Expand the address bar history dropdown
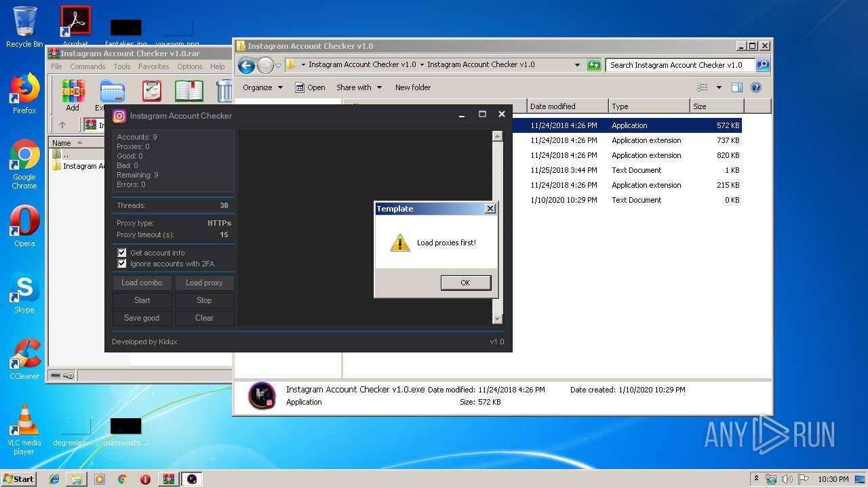 [577, 65]
